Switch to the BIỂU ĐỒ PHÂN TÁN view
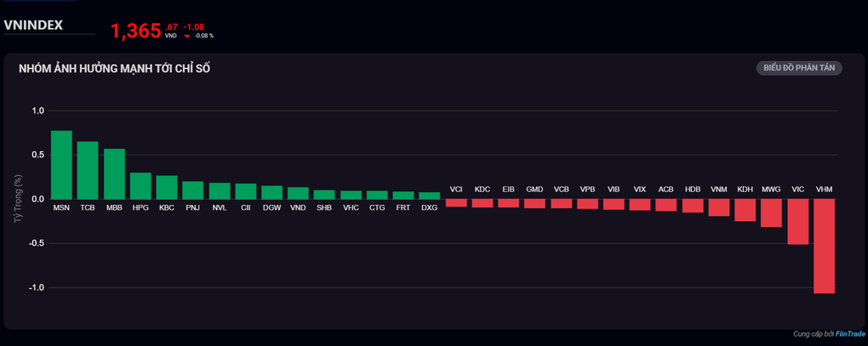Image resolution: width=868 pixels, height=346 pixels. click(799, 68)
